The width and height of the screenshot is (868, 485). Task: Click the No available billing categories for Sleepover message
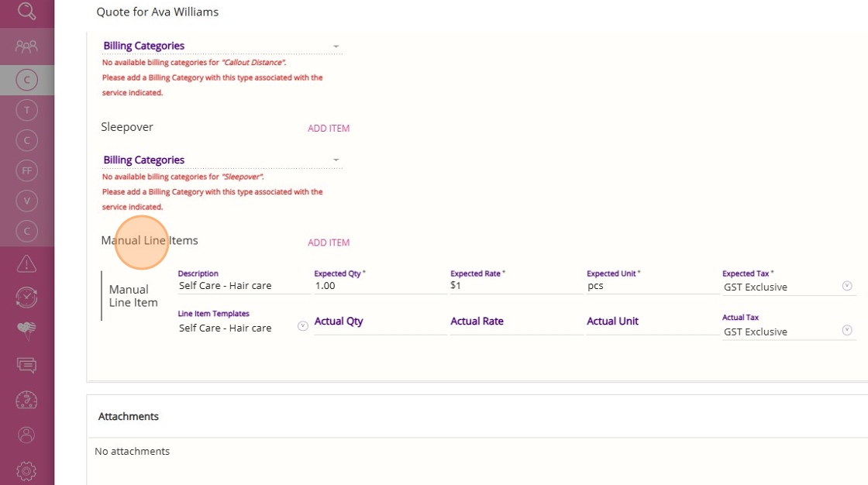tap(212, 191)
